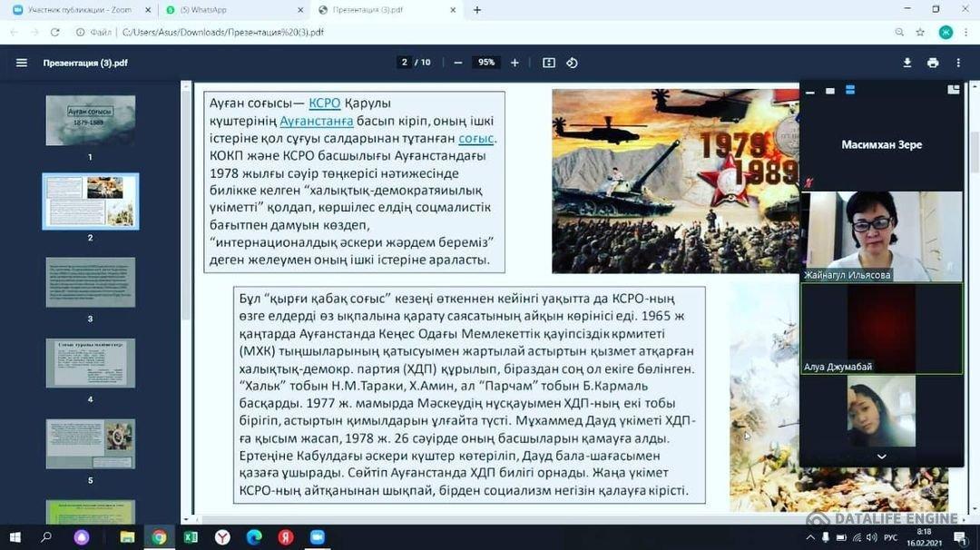Select page 3 thumbnail in the sidebar
980x550 pixels.
click(x=90, y=282)
